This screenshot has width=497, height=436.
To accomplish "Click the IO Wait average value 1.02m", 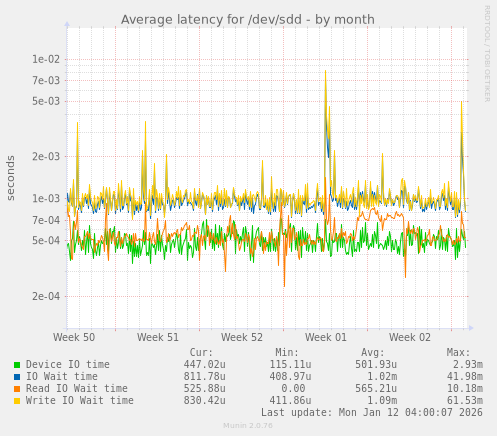I will pos(382,376).
